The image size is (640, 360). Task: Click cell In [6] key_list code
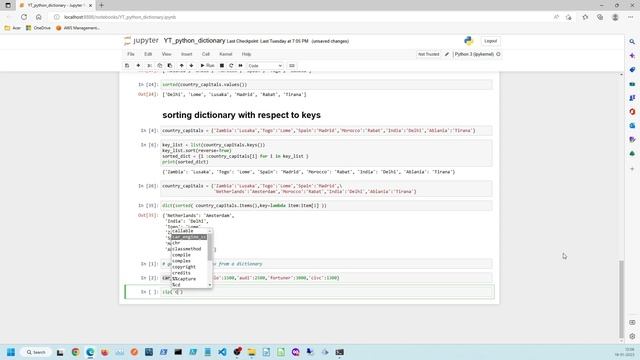tap(327, 153)
